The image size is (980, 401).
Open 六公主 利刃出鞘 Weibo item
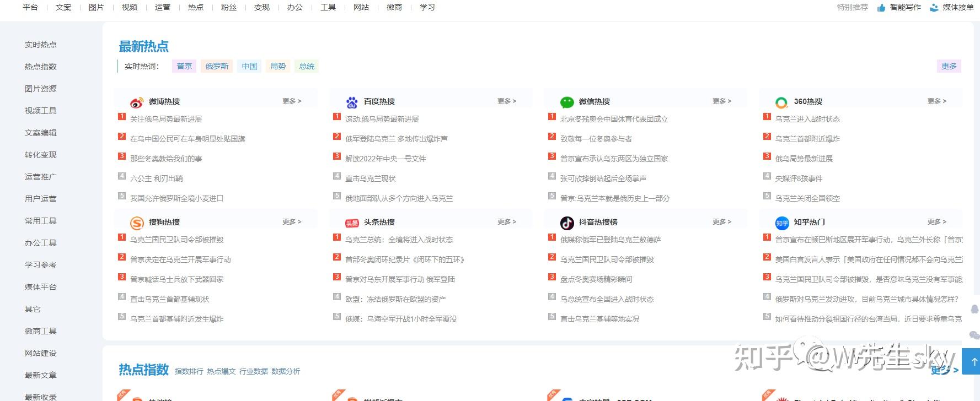click(157, 178)
